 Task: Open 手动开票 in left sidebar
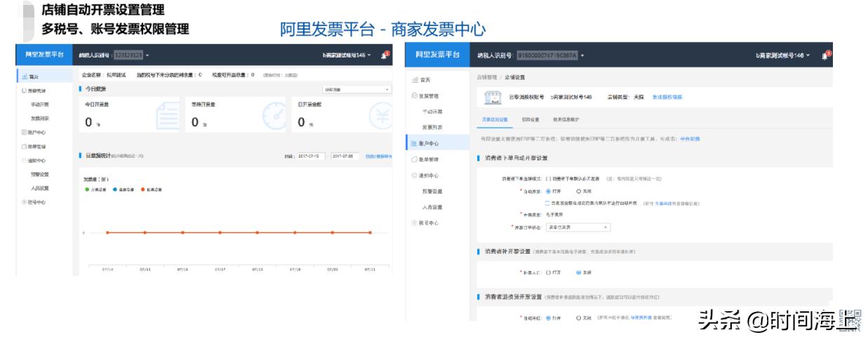coord(41,104)
